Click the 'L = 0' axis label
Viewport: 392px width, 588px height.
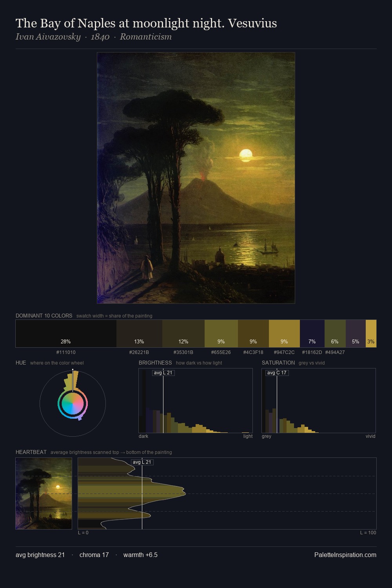tap(83, 533)
